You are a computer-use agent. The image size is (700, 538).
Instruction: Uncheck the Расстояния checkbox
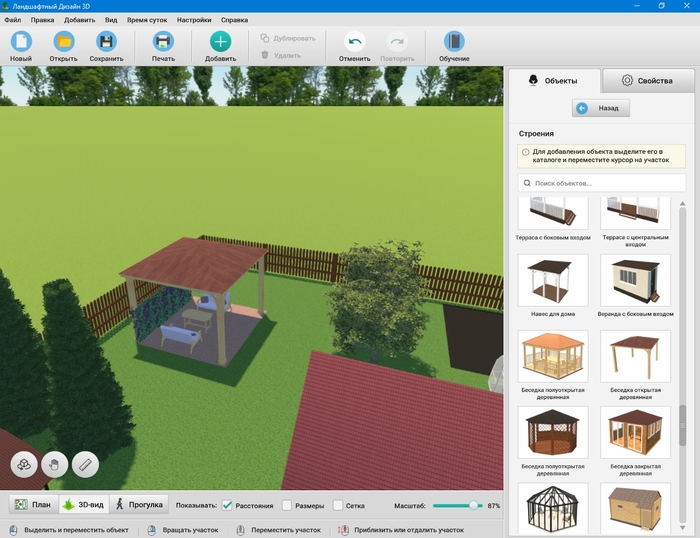pyautogui.click(x=227, y=505)
